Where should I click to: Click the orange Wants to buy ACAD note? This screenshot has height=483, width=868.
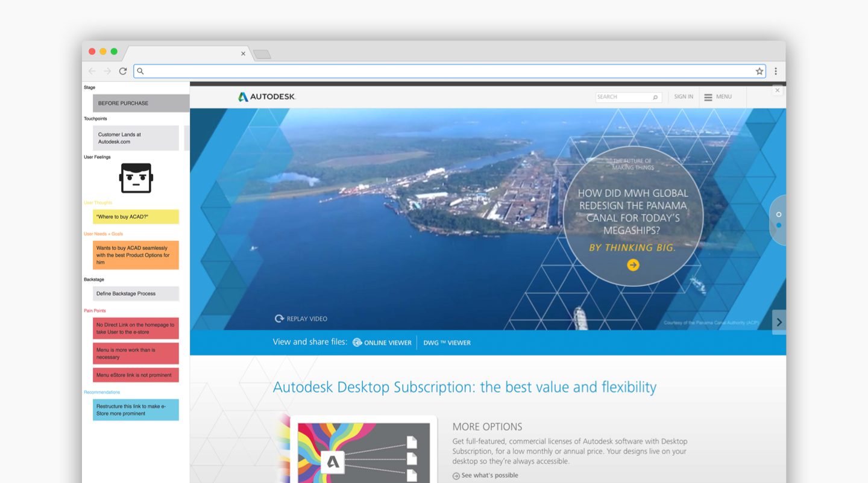tap(136, 255)
